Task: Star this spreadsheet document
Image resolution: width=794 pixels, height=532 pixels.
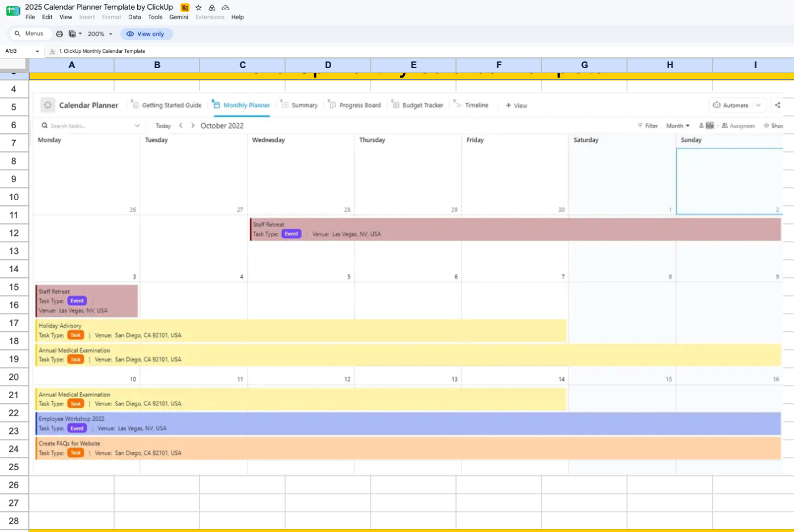Action: (x=198, y=7)
